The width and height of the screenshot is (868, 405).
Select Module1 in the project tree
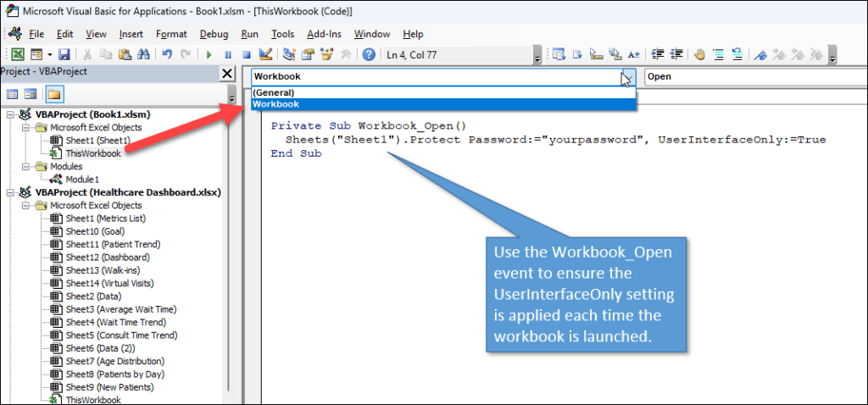(81, 180)
